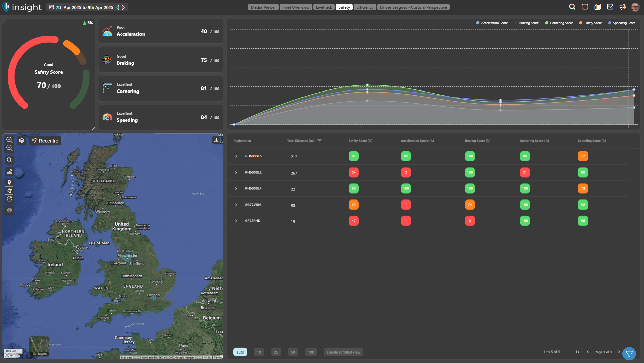Expand the RH600SL5 vehicle row

coord(236,156)
